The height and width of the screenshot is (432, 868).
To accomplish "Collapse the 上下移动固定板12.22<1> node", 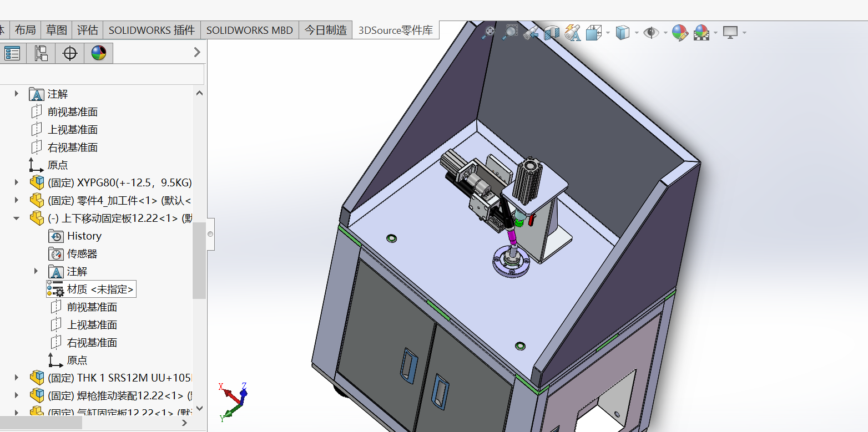I will (x=16, y=218).
